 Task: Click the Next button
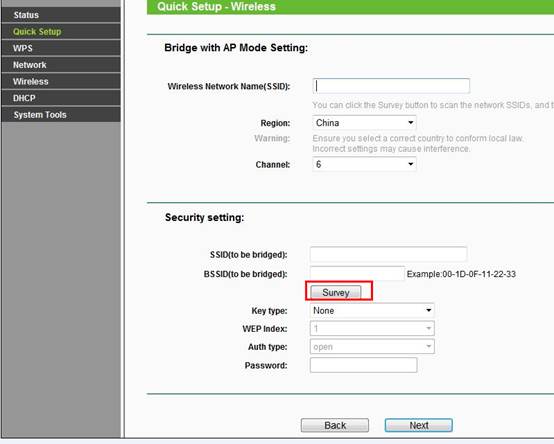[419, 425]
